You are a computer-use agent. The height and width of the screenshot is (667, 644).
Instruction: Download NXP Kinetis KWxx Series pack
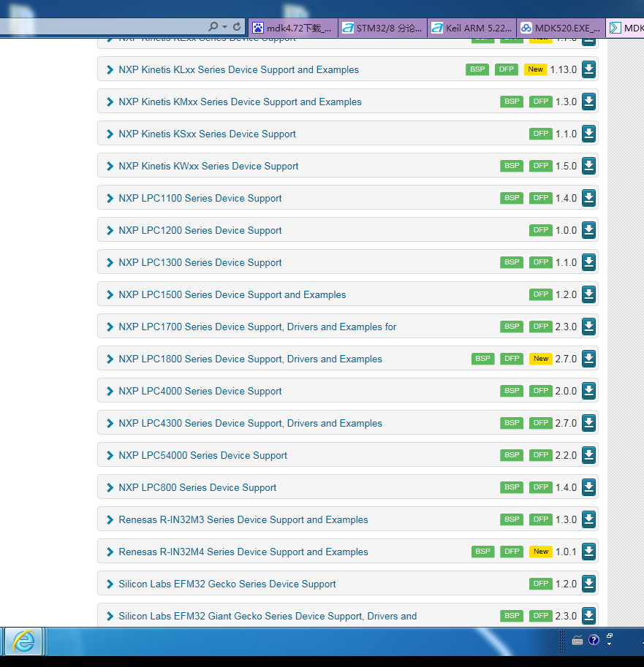point(588,166)
